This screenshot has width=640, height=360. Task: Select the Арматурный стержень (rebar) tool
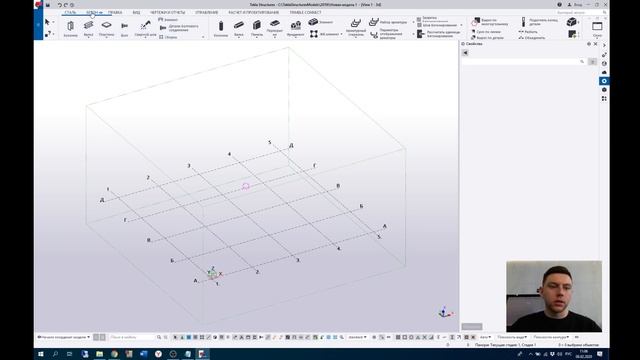(x=356, y=29)
